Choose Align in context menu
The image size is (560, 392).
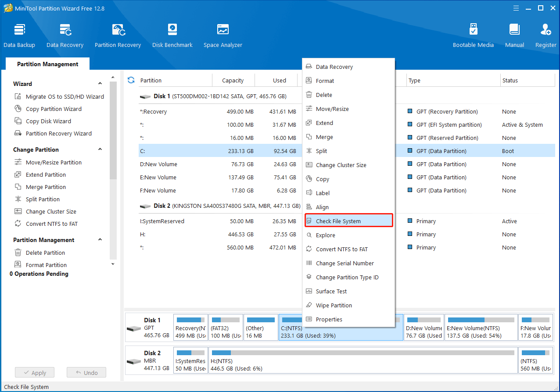tap(348, 207)
